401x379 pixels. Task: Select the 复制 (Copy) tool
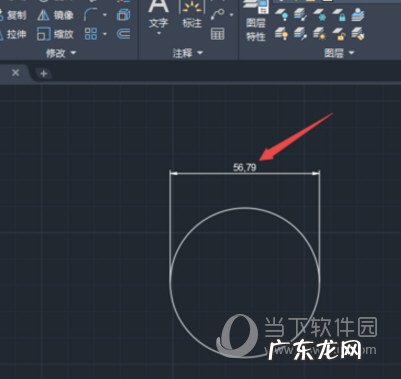click(13, 15)
